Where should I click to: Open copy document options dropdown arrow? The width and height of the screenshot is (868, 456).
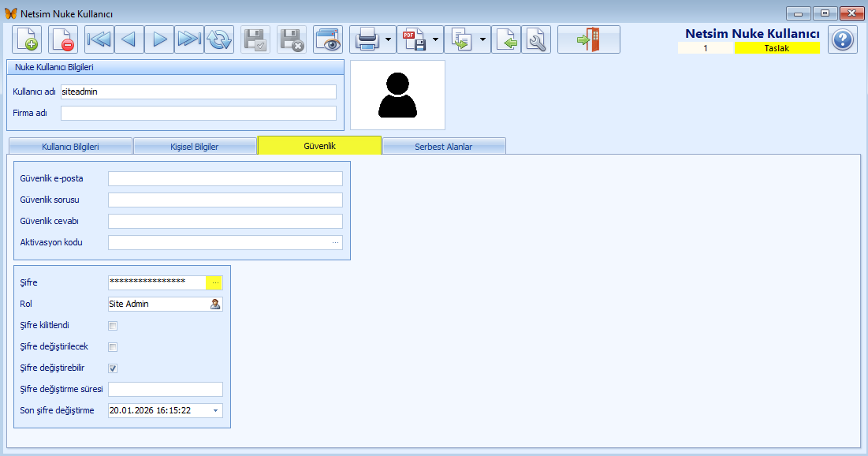tap(482, 39)
